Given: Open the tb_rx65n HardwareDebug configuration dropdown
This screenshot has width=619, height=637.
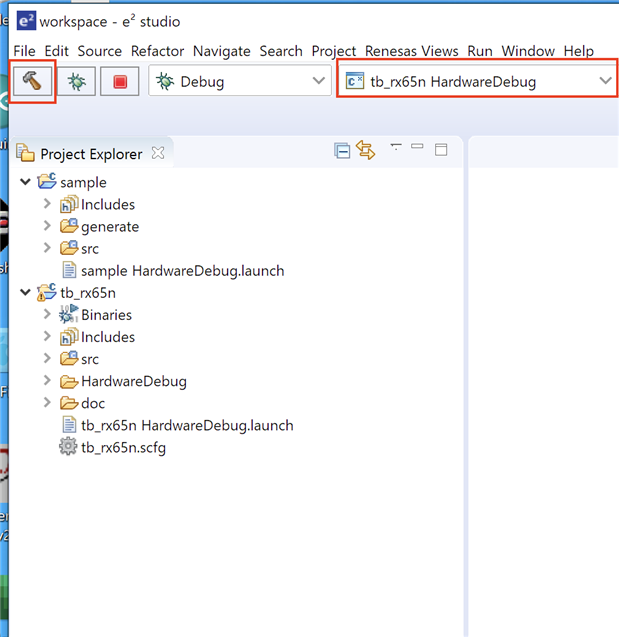Looking at the screenshot, I should [478, 81].
